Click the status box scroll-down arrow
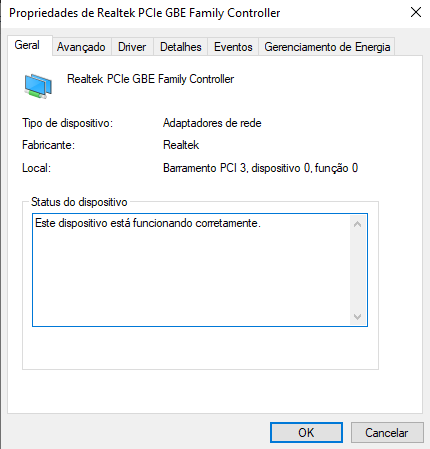 point(357,316)
